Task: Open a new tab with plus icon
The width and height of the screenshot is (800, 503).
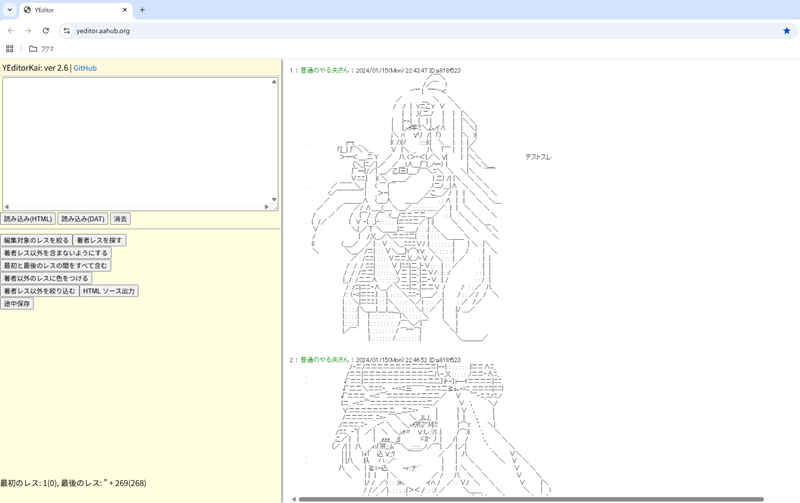Action: point(142,10)
